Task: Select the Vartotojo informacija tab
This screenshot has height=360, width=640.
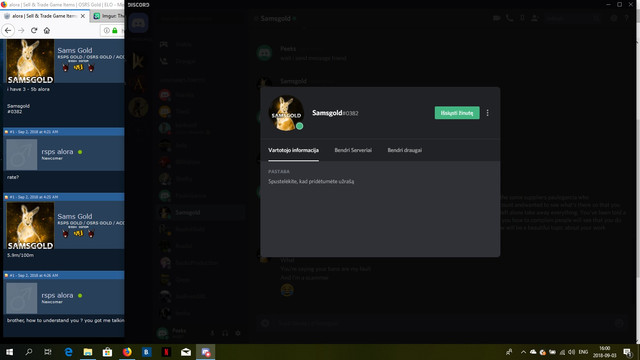Action: point(293,150)
